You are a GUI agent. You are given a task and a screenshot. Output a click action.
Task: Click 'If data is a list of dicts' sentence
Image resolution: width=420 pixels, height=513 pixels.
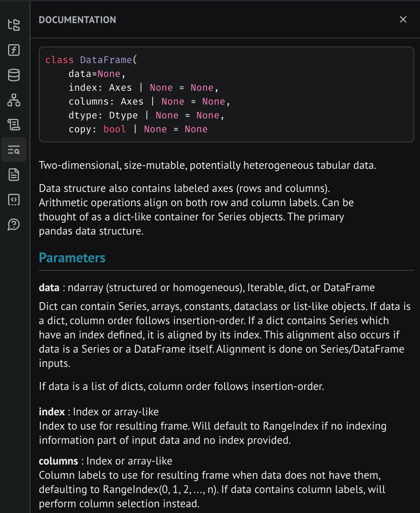coord(182,386)
